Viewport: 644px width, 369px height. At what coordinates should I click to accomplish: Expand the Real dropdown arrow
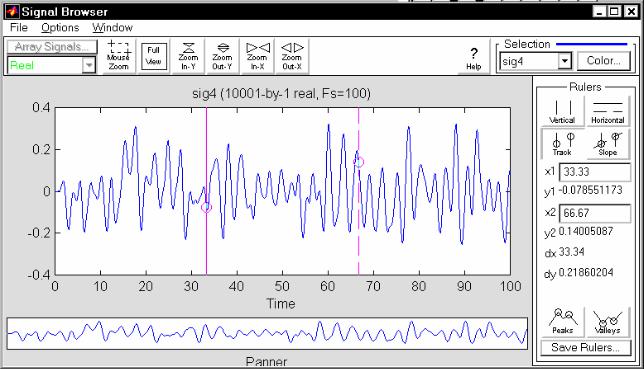89,65
